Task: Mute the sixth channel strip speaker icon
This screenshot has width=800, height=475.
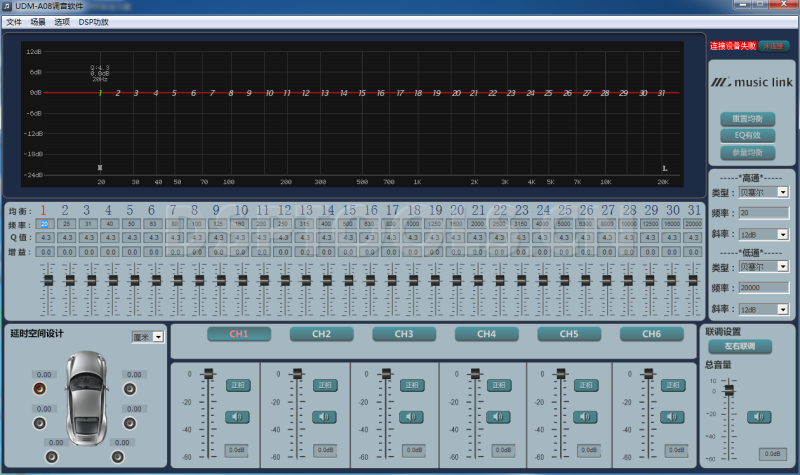Action: tap(672, 417)
